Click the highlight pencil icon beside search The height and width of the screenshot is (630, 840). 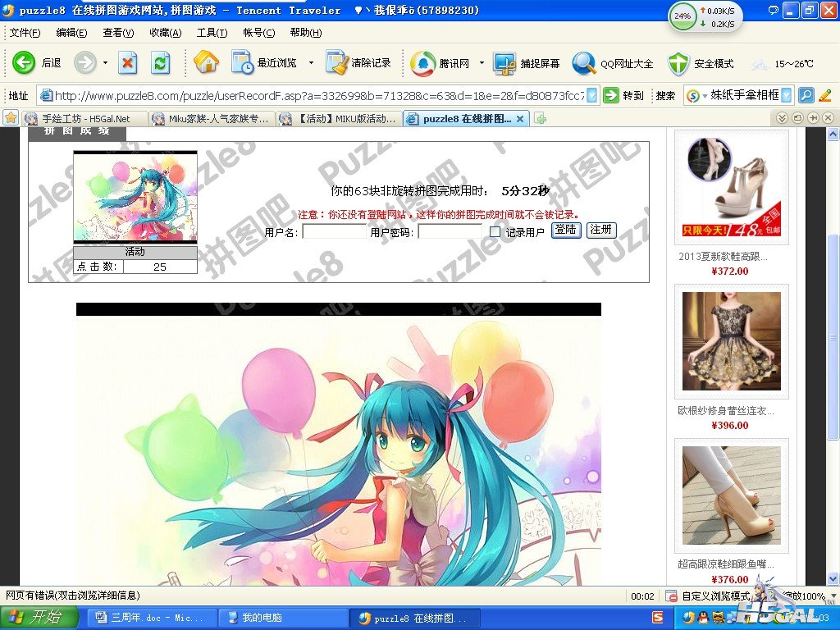coord(825,95)
